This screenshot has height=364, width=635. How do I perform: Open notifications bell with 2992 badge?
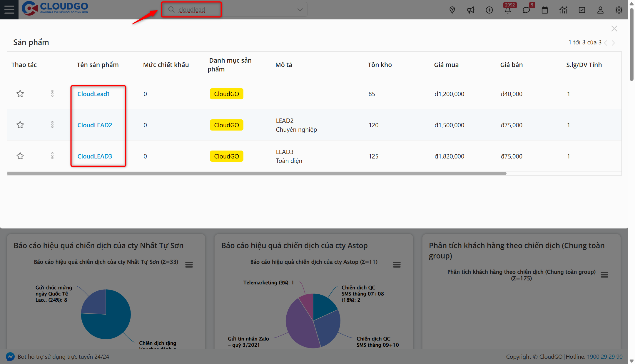508,10
